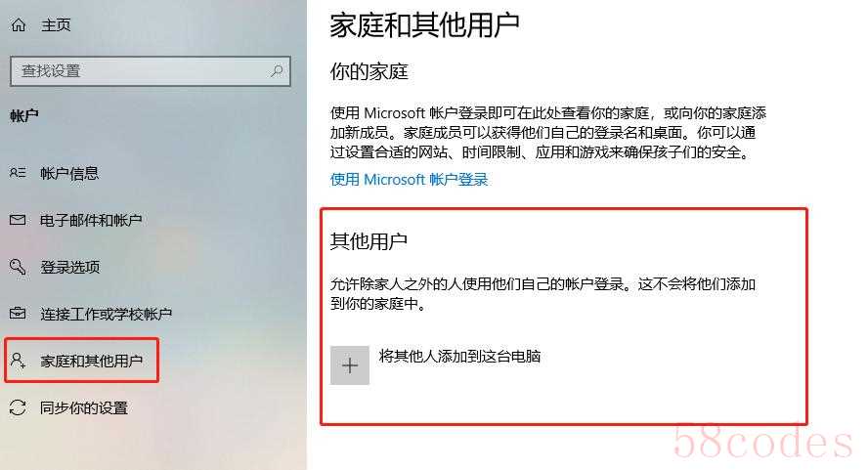Click the home icon beside 主页

(x=19, y=24)
